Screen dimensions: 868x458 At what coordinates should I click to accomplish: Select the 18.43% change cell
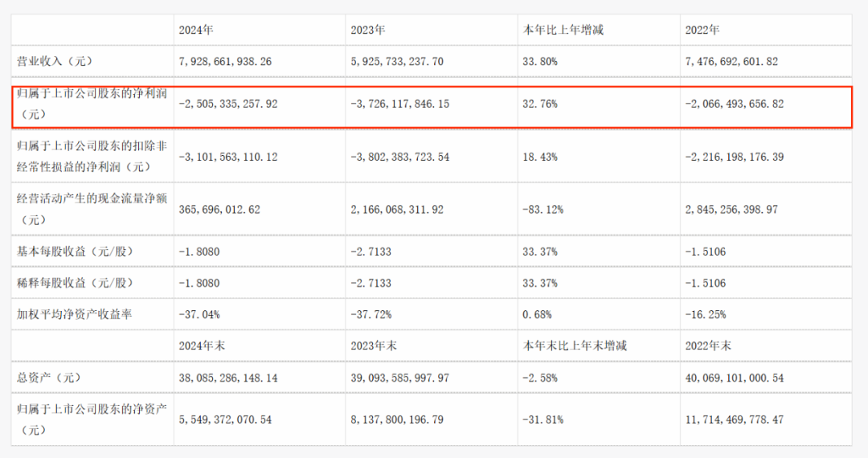538,157
